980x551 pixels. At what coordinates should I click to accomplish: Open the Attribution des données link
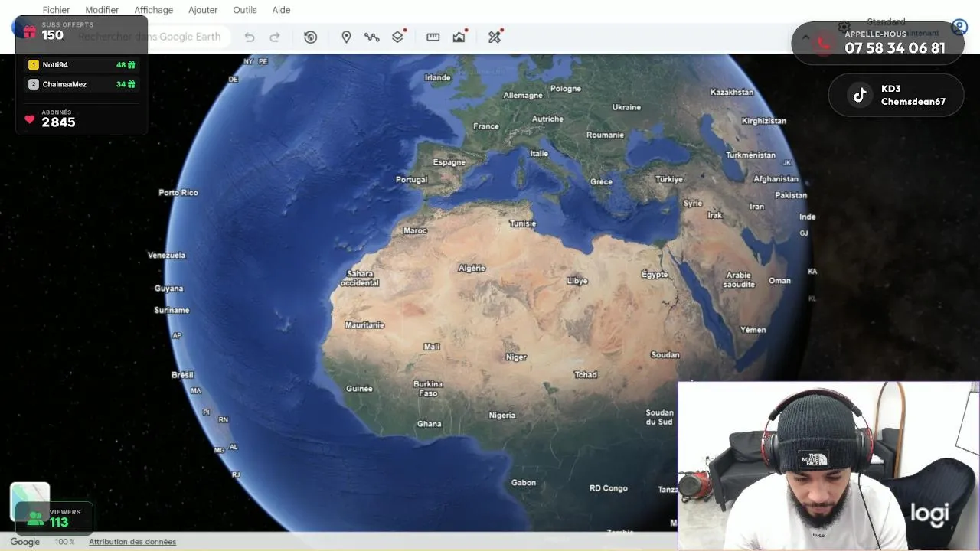coord(132,542)
